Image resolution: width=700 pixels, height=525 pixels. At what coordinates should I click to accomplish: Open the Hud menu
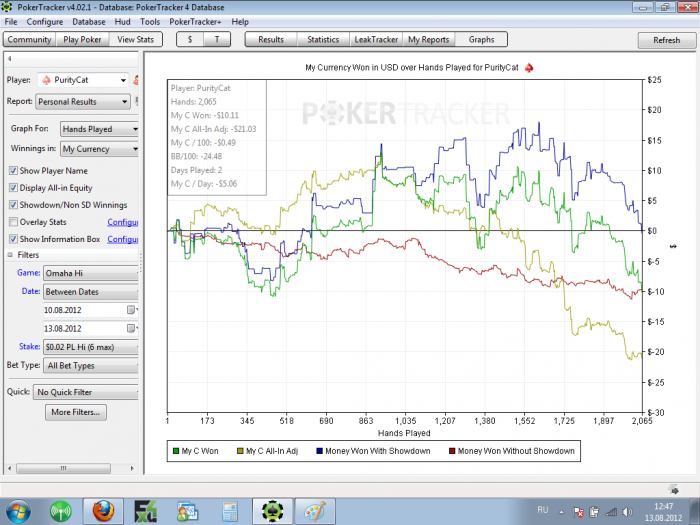(x=122, y=22)
